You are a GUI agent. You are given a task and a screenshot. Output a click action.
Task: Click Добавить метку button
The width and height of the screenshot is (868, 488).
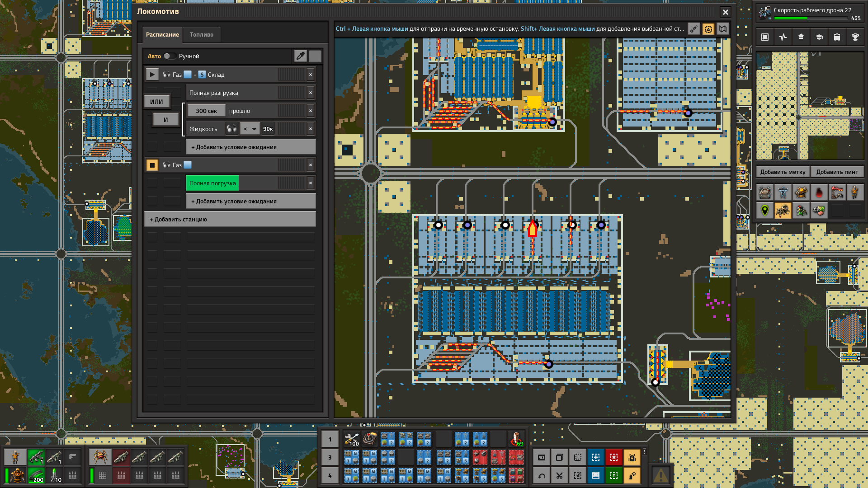pos(783,172)
